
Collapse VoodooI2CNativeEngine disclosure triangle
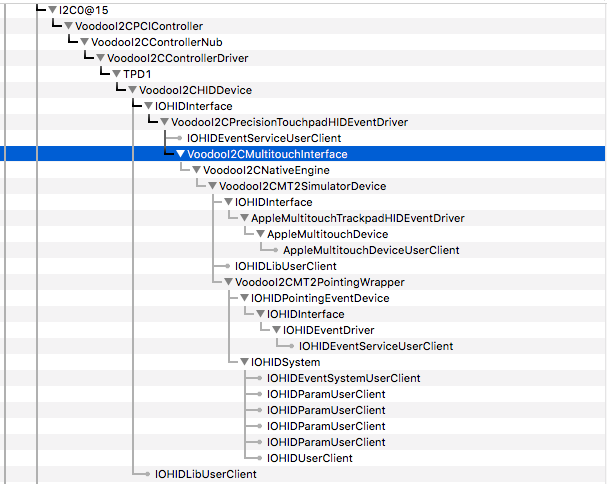click(197, 170)
